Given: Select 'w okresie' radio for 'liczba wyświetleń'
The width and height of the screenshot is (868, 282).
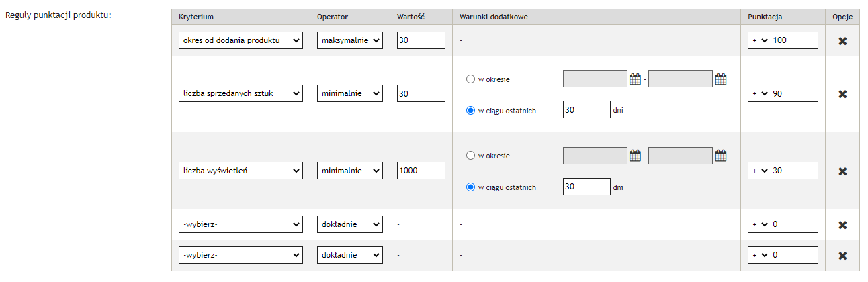Looking at the screenshot, I should click(x=470, y=156).
